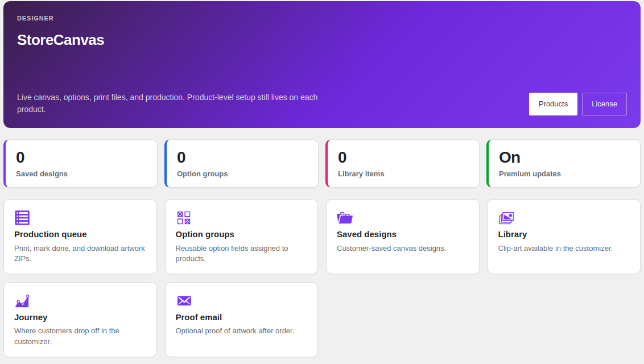Image resolution: width=644 pixels, height=364 pixels.
Task: Select the 0 Saved designs stat card
Action: [81, 164]
